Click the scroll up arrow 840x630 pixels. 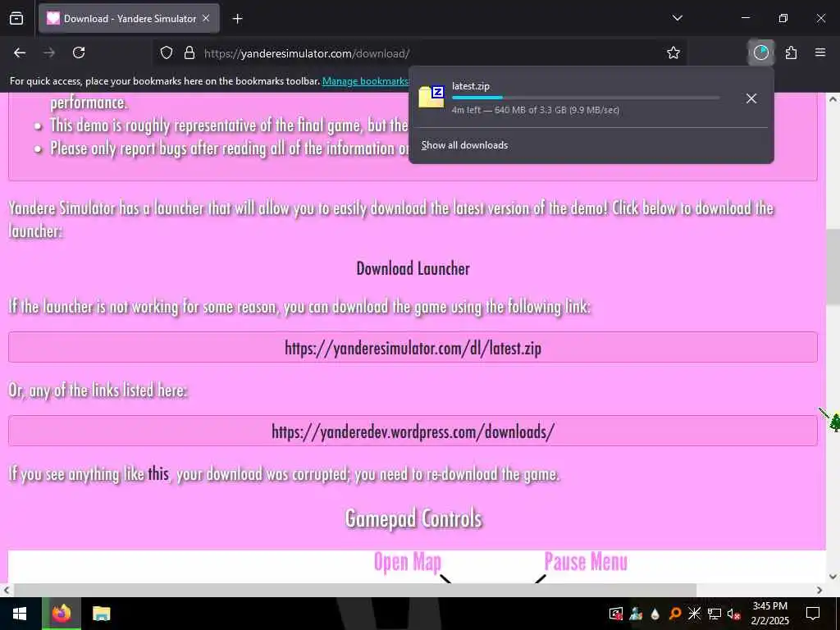click(833, 99)
